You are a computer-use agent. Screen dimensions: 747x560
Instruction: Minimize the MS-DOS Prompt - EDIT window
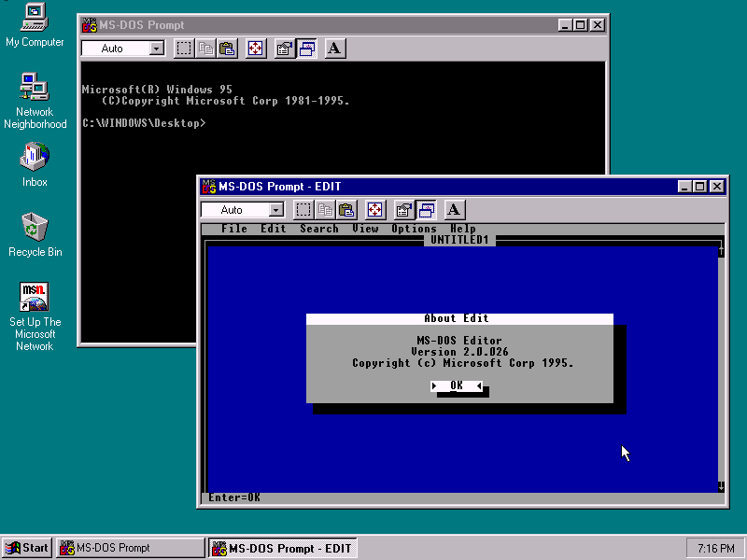pyautogui.click(x=684, y=186)
